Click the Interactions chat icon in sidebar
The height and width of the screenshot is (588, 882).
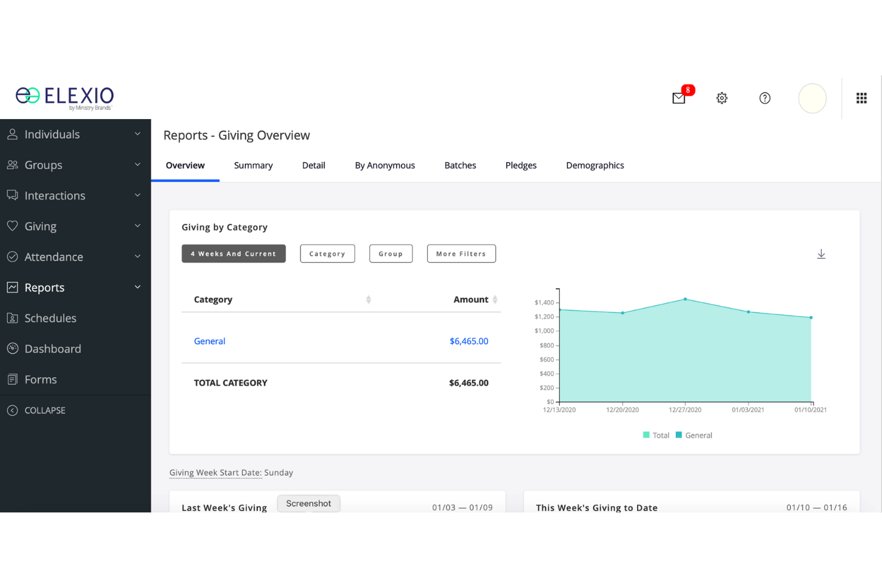click(x=12, y=195)
